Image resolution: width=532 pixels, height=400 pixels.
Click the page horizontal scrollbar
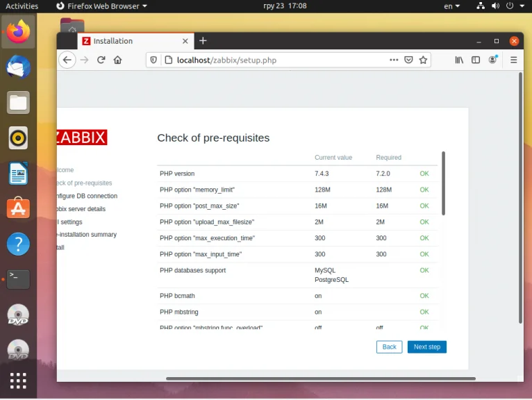(x=321, y=378)
